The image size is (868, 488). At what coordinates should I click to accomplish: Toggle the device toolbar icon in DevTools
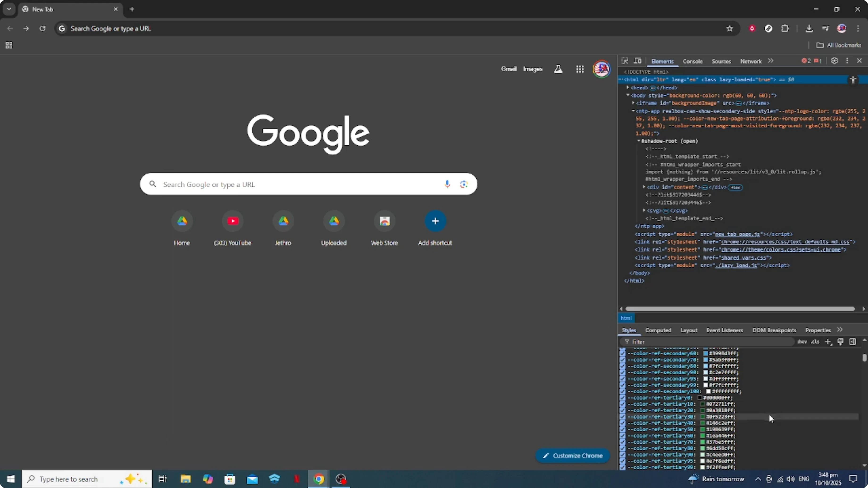638,61
